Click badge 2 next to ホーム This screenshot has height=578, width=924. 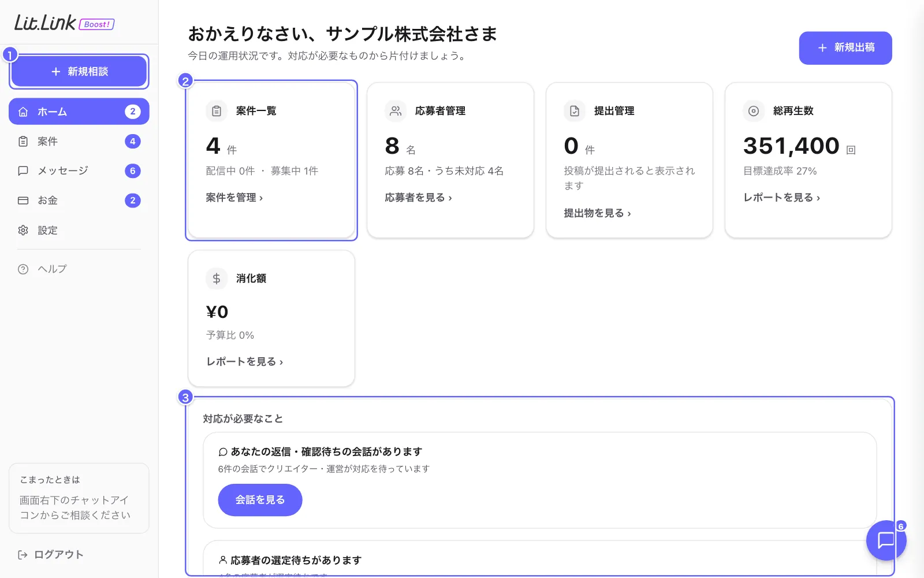133,112
